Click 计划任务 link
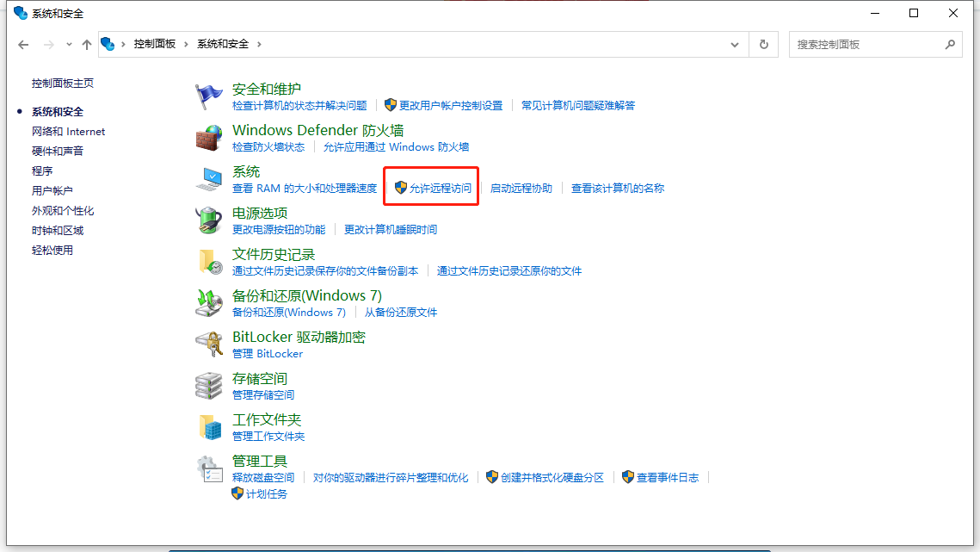The image size is (980, 552). click(266, 493)
